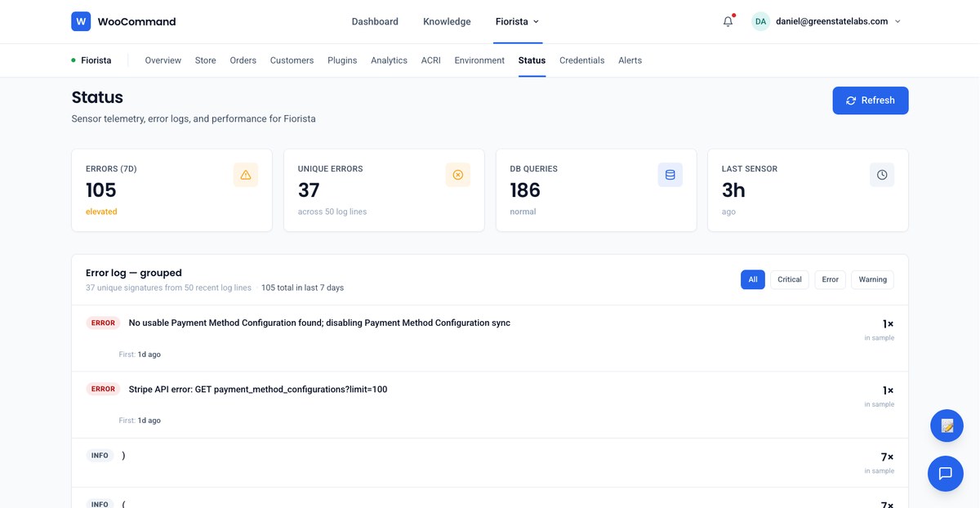This screenshot has width=980, height=508.
Task: Click the INFO badge on the ')' row
Action: point(100,456)
